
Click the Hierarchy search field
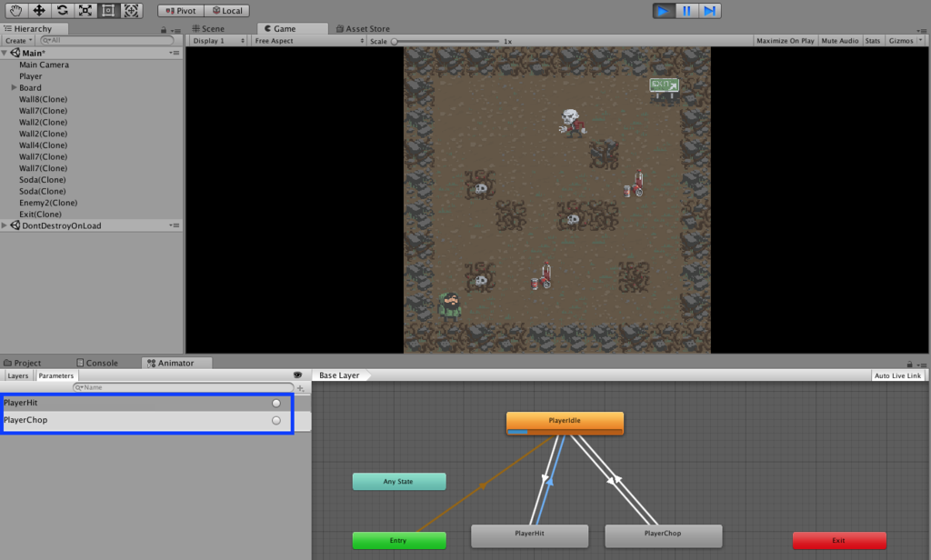click(x=107, y=40)
